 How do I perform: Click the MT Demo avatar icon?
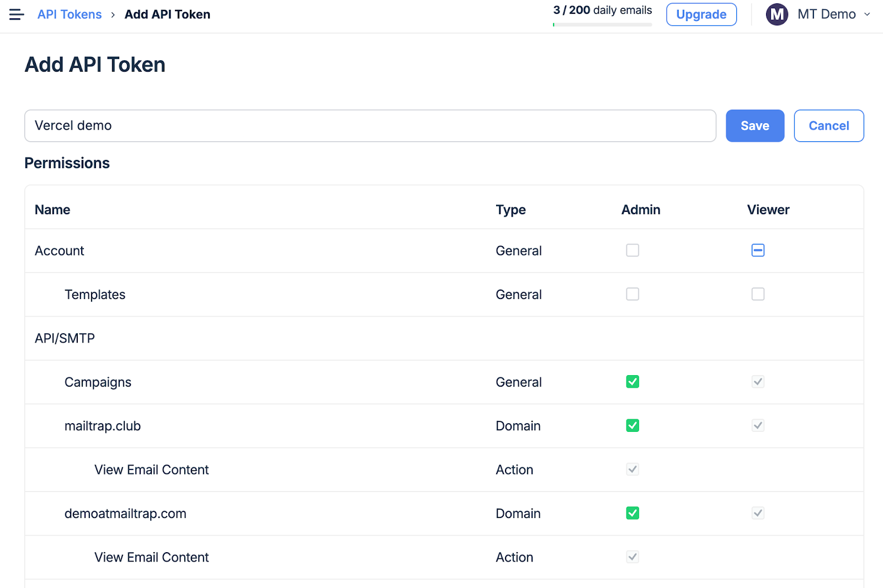click(x=776, y=15)
